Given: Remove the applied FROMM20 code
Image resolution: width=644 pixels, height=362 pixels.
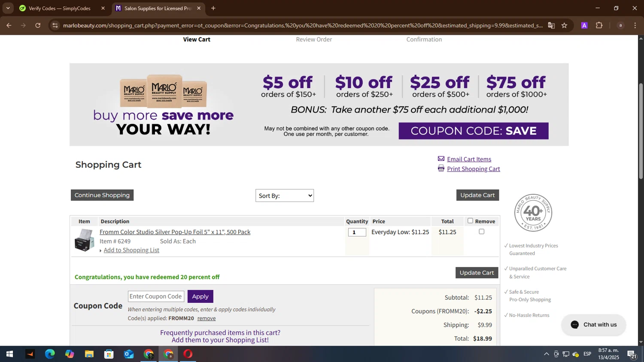Looking at the screenshot, I should tap(207, 318).
